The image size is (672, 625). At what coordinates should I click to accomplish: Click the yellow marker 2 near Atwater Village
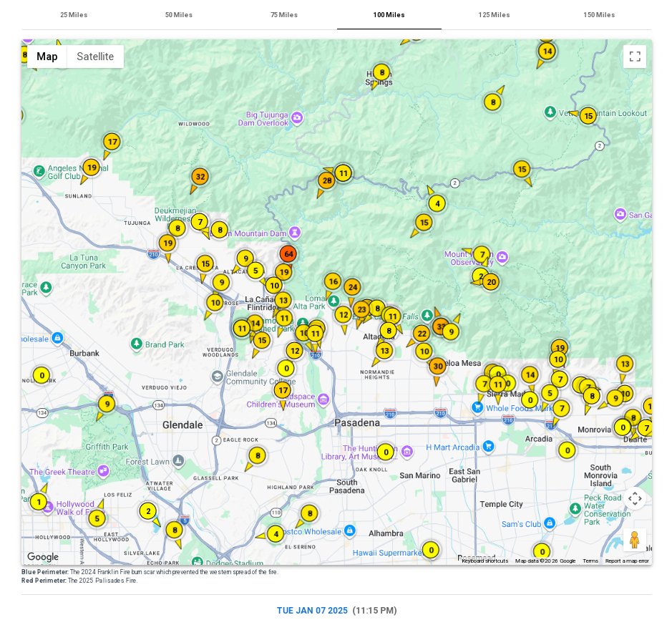[148, 511]
